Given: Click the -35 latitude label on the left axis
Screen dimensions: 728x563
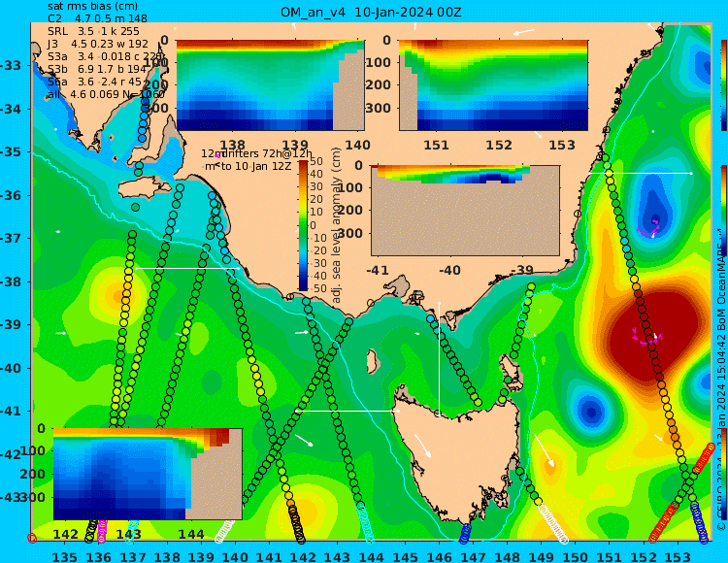Looking at the screenshot, I should point(11,151).
